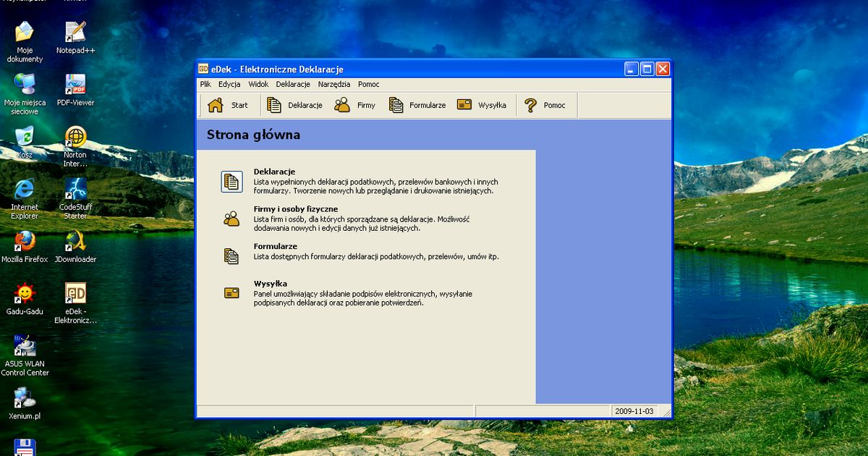Select the Mozilla Firefox desktop shortcut

25,241
